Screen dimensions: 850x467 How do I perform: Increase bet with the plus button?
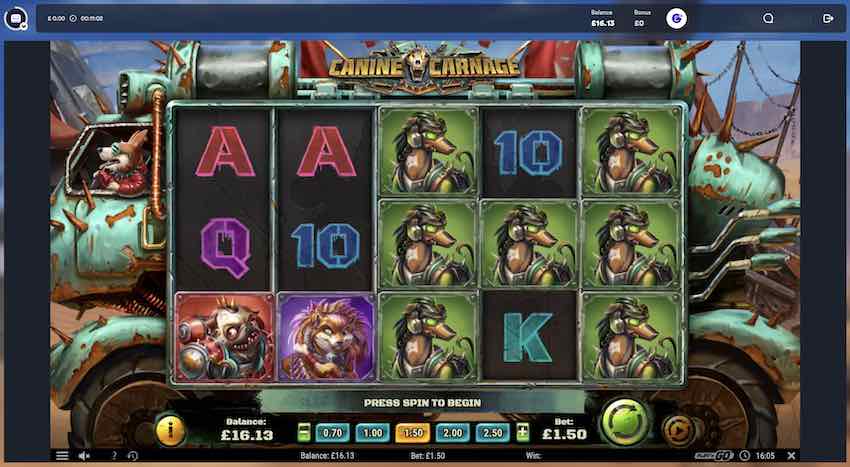[523, 432]
